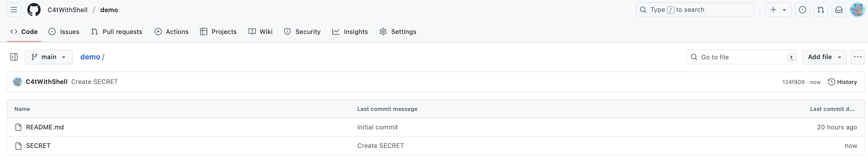Expand the Add file dropdown
868x160 pixels.
[x=824, y=57]
